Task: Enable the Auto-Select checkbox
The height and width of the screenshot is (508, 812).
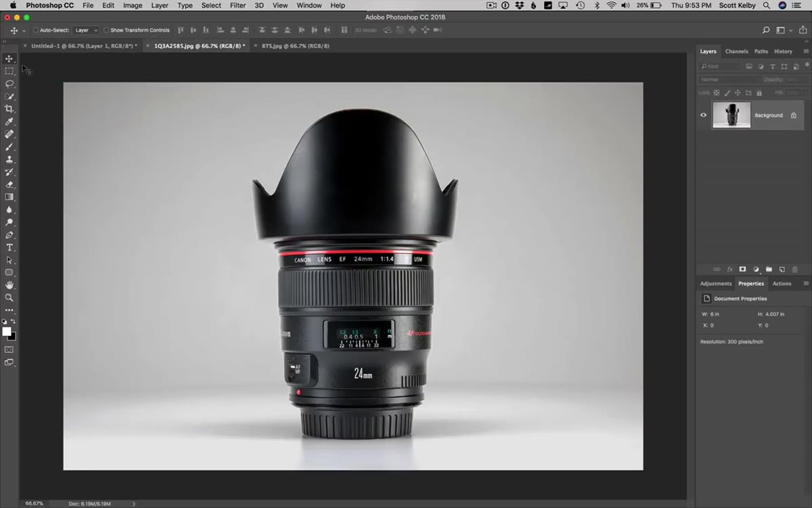Action: (x=36, y=30)
